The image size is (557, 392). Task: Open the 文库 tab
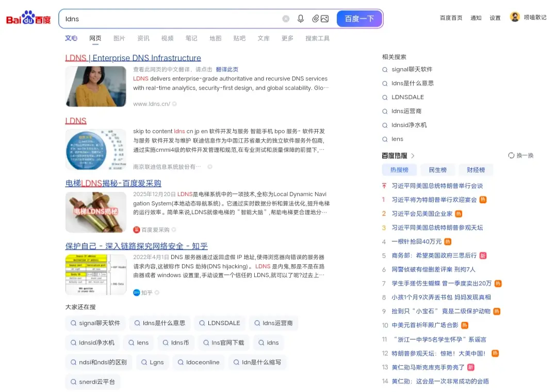pos(264,38)
